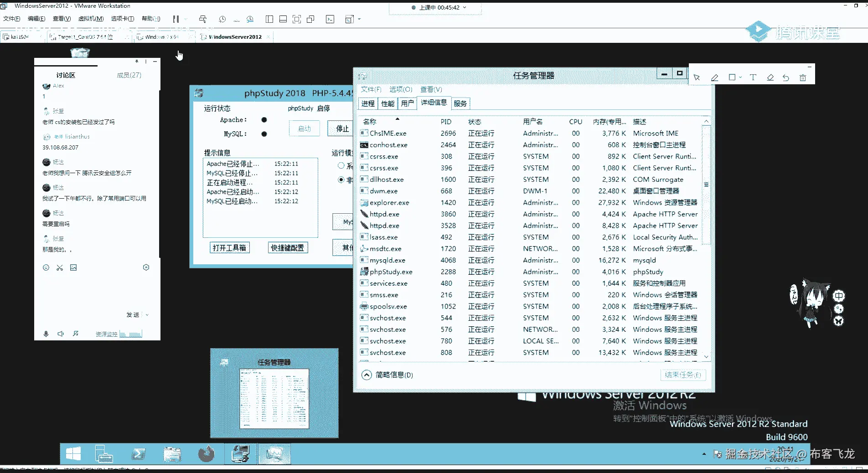Take a VM snapshot using the clock icon
Image resolution: width=868 pixels, height=473 pixels.
tap(222, 19)
